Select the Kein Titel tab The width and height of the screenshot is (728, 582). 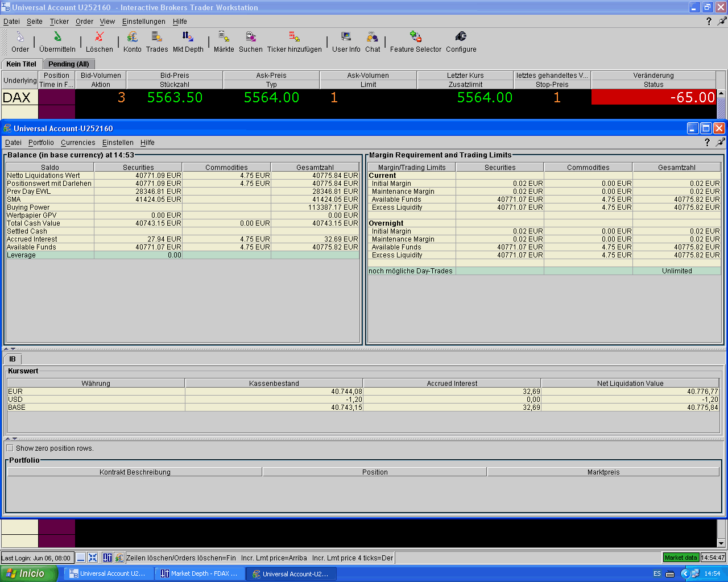(x=21, y=64)
